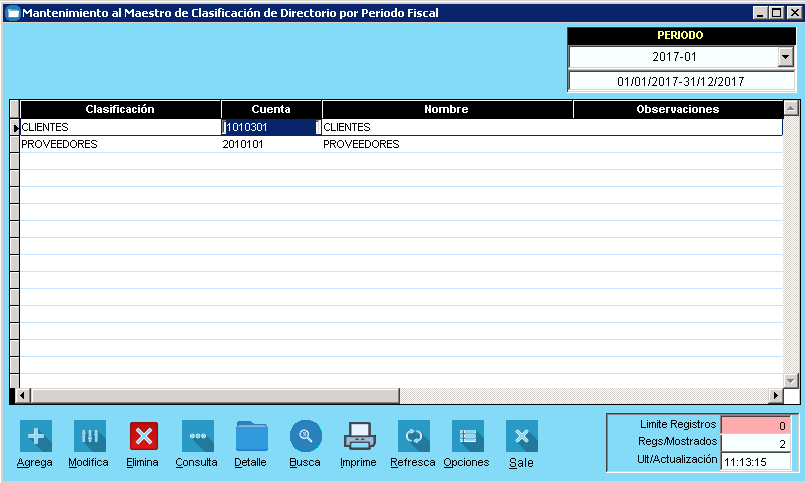Click the Busca magnifier icon
The height and width of the screenshot is (483, 805).
[305, 436]
